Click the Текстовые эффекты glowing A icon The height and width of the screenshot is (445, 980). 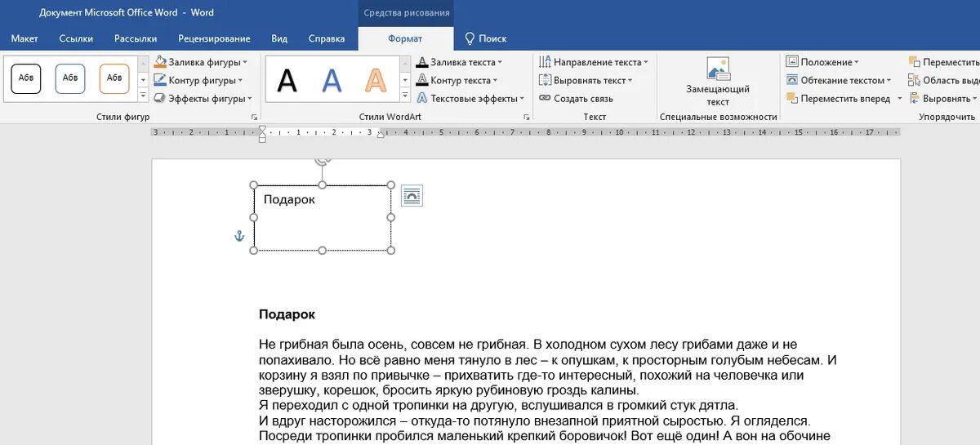(x=422, y=98)
